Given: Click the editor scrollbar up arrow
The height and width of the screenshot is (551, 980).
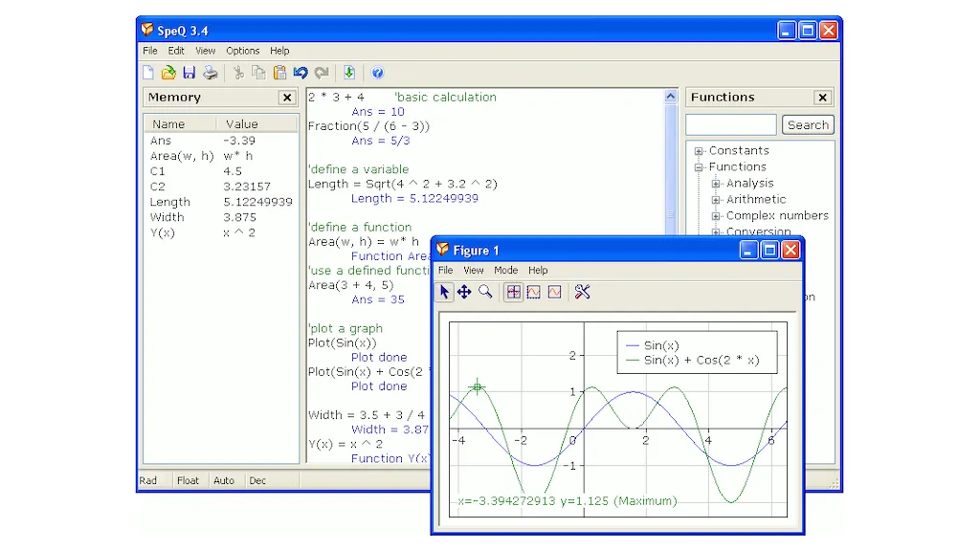Looking at the screenshot, I should [x=671, y=97].
